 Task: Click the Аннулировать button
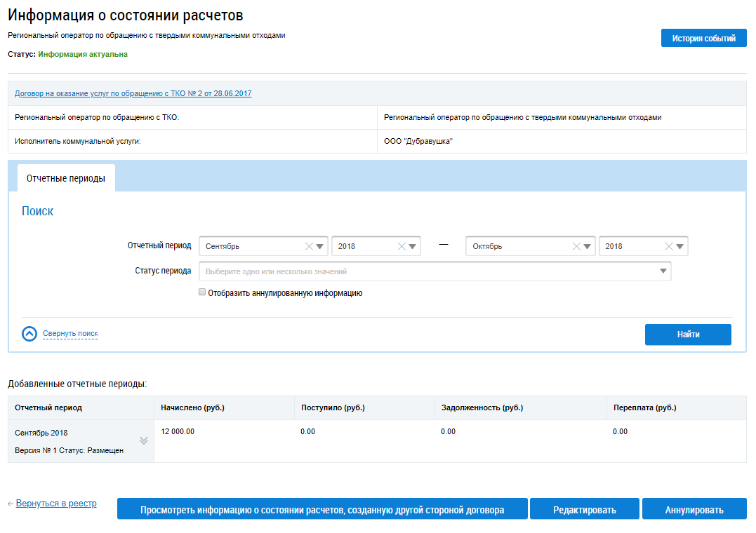694,510
